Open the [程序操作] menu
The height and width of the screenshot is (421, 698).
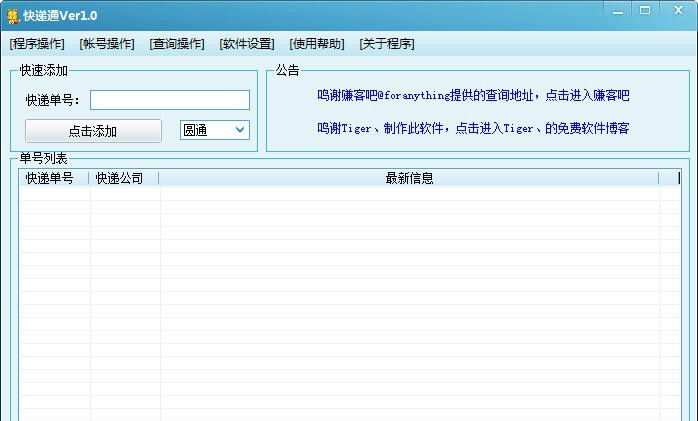[x=37, y=44]
